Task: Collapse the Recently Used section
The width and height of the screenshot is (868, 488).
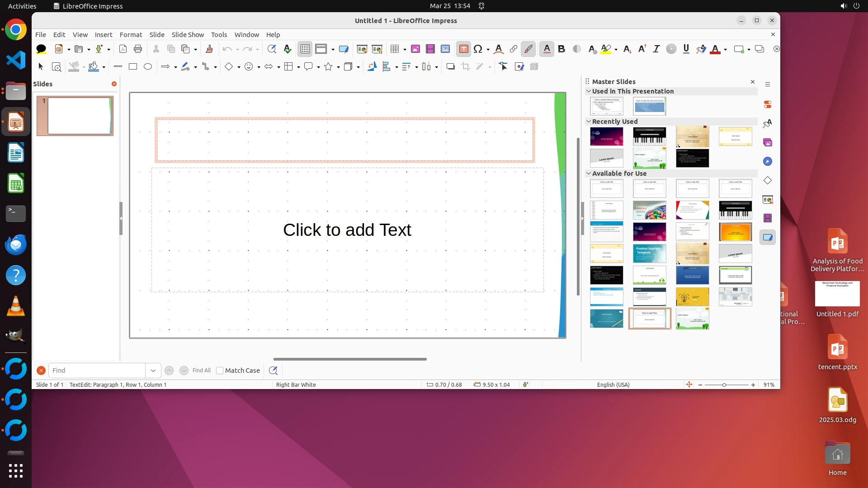Action: [x=589, y=121]
